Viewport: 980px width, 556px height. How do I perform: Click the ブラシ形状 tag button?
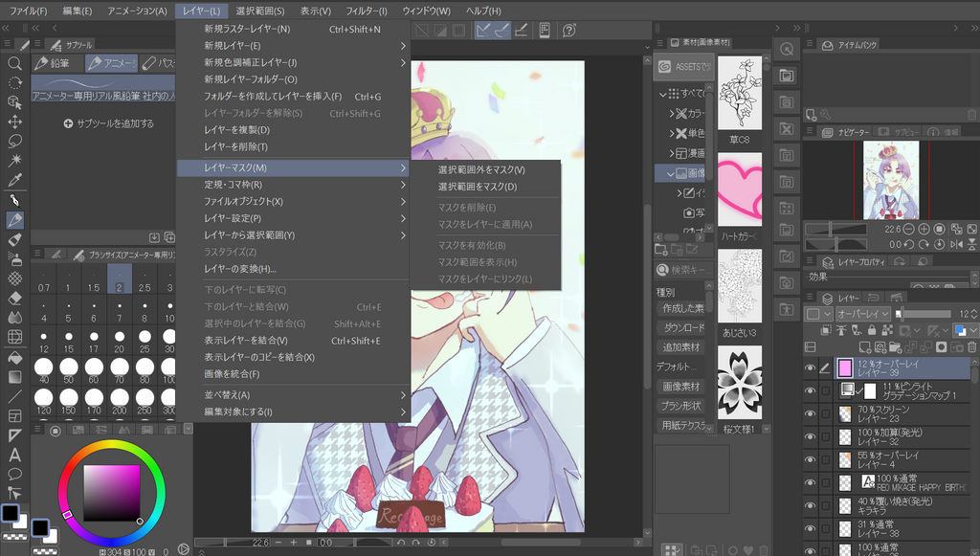(680, 406)
